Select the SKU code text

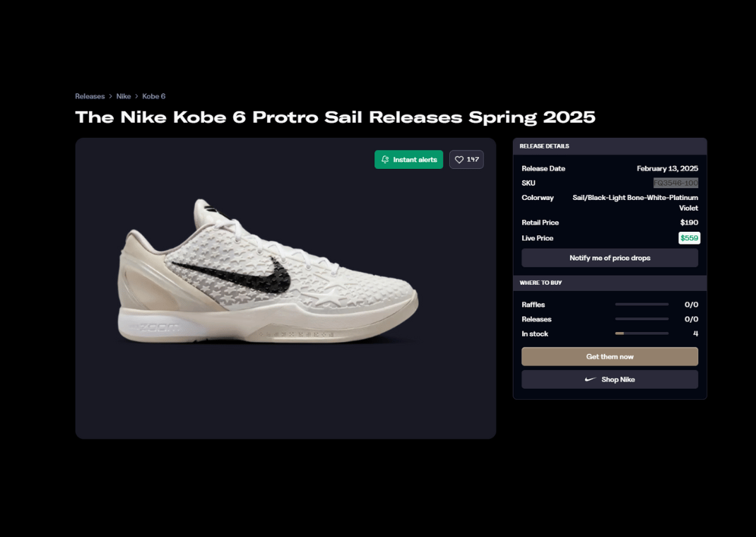click(675, 183)
